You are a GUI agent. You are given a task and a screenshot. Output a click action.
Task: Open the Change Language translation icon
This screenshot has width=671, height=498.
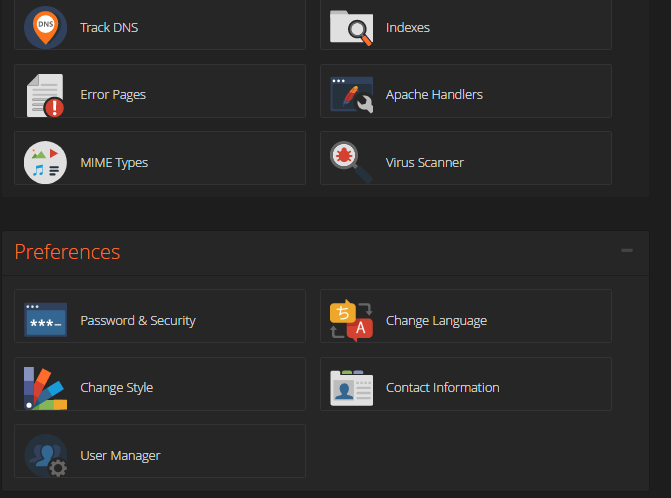(x=351, y=321)
